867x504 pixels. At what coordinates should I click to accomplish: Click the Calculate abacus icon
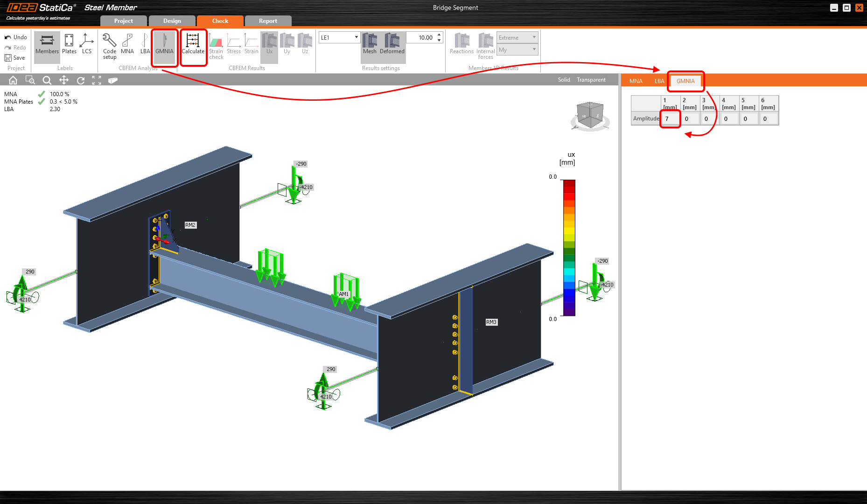193,44
